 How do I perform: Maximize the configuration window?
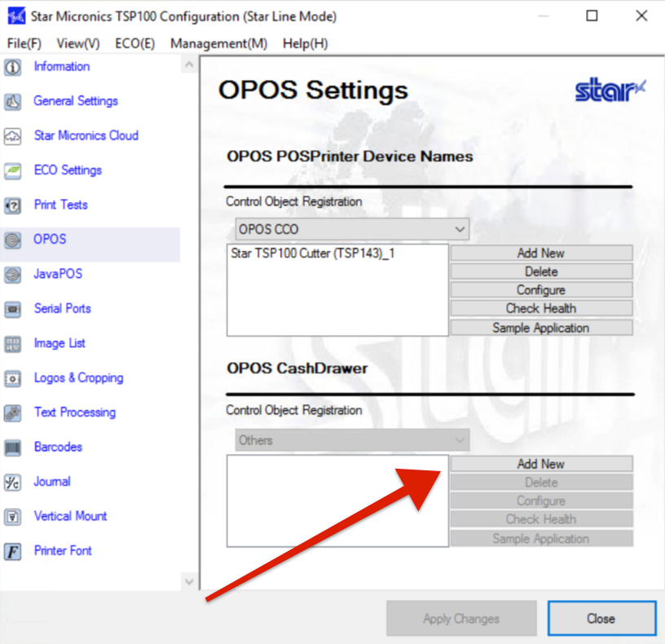click(x=592, y=16)
